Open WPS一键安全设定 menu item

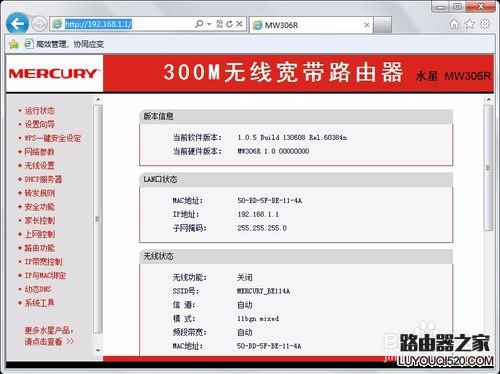(x=53, y=138)
